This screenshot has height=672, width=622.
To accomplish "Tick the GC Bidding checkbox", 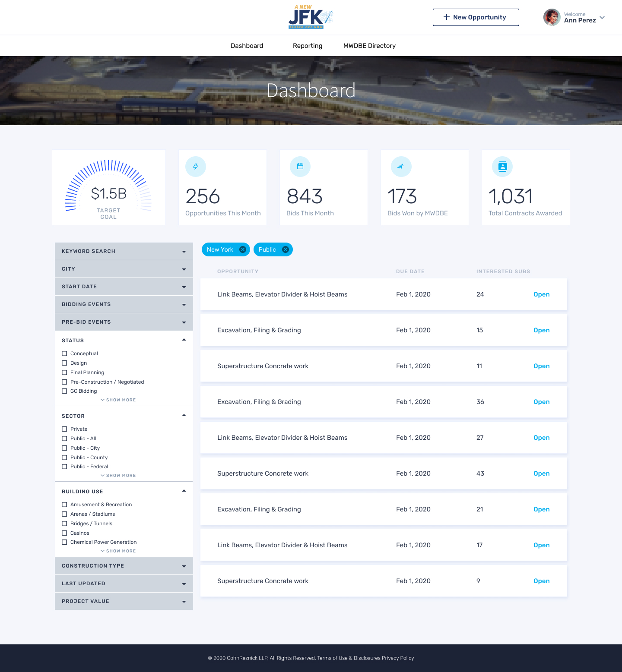I will tap(64, 391).
